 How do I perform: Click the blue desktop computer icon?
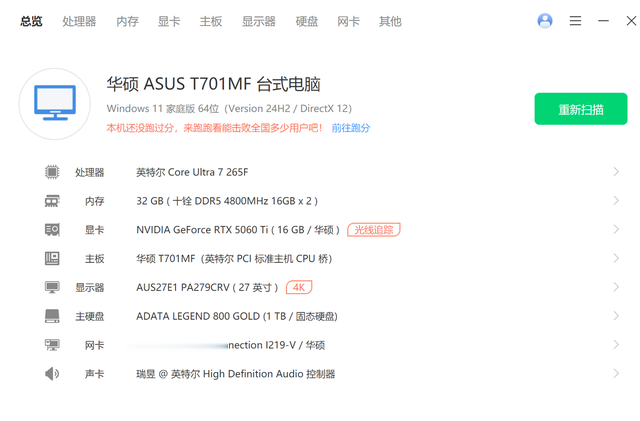coord(55,103)
